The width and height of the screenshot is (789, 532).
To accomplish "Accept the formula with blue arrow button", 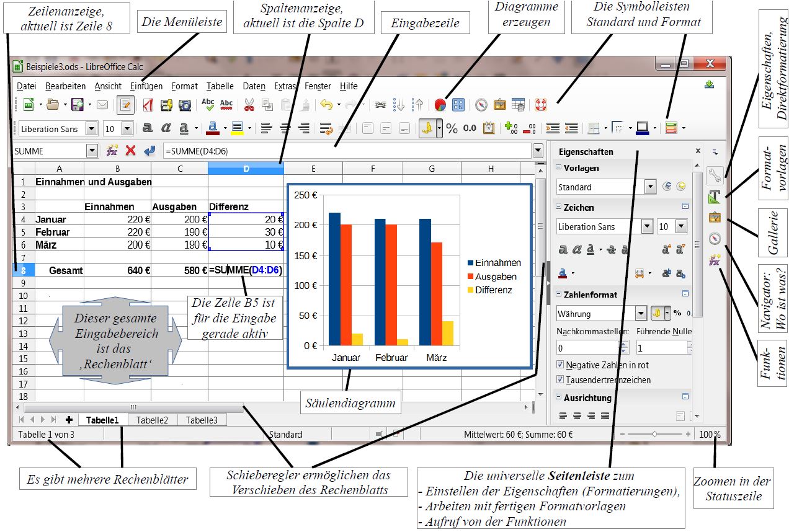I will pyautogui.click(x=149, y=151).
